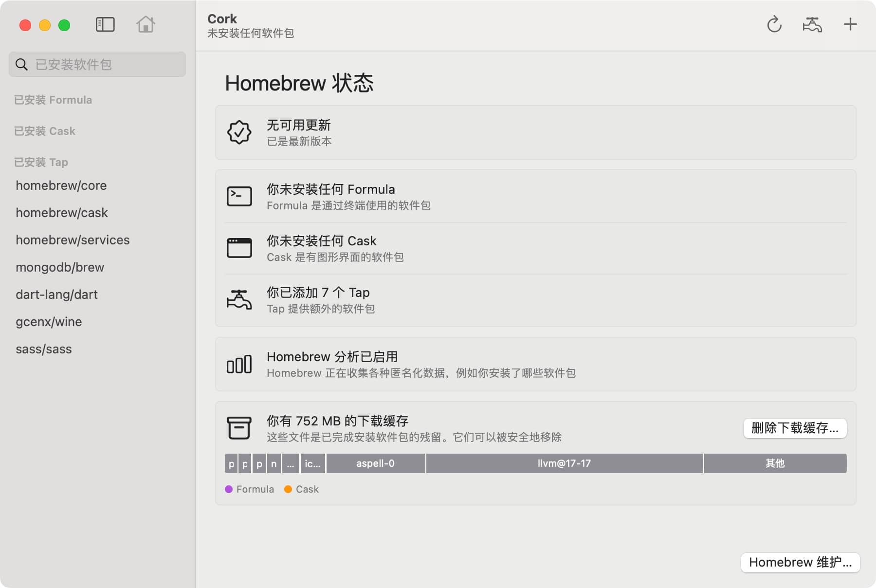Screen dimensions: 876x588
Task: Click the llvm@17-17 cache segment
Action: tap(564, 463)
